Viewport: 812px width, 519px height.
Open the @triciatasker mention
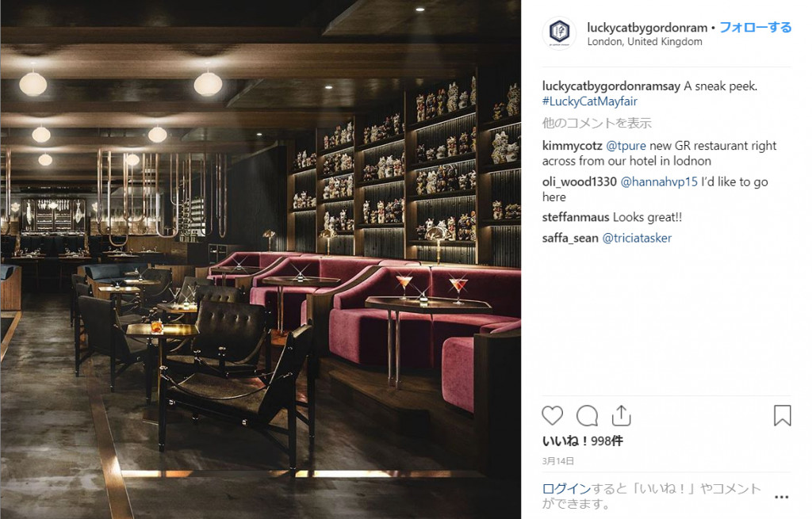pos(637,238)
